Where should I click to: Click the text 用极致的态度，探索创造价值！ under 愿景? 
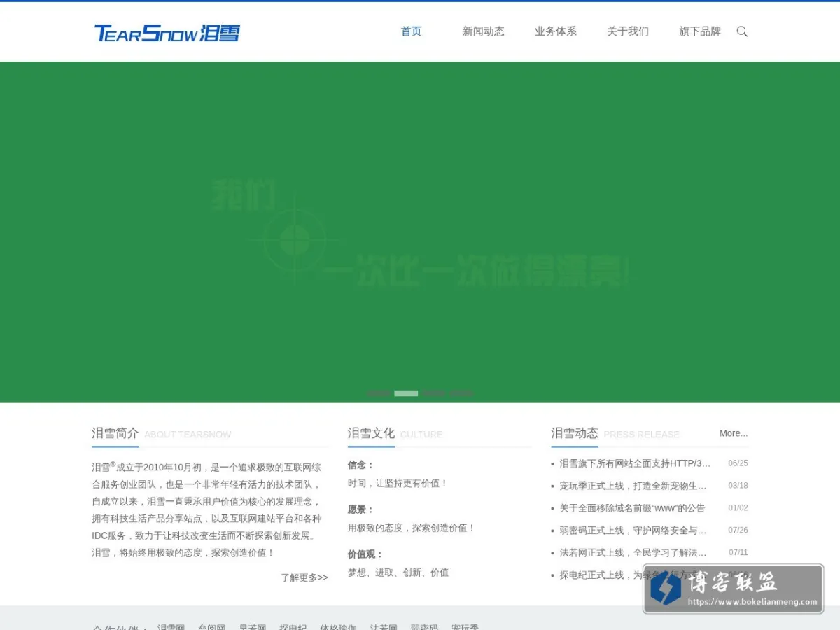pos(412,528)
